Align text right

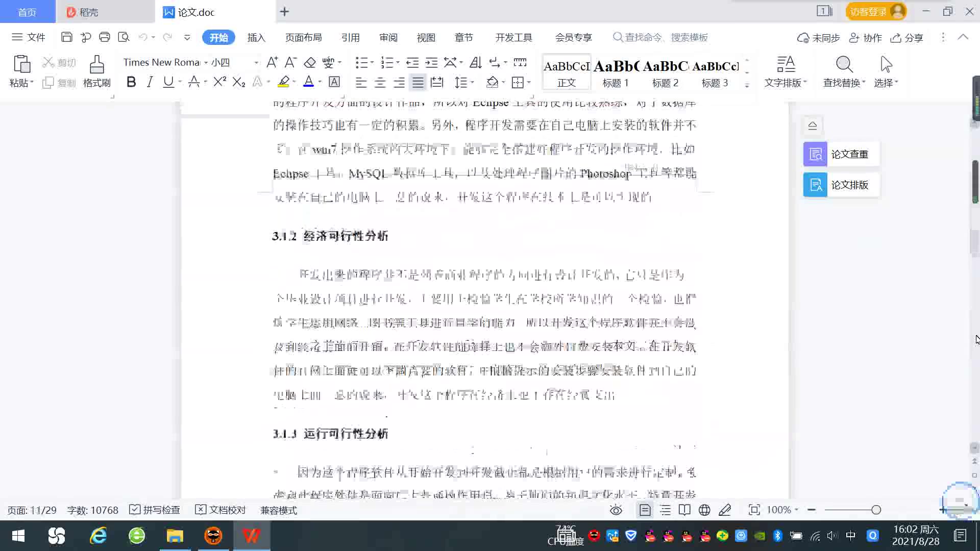coord(399,82)
